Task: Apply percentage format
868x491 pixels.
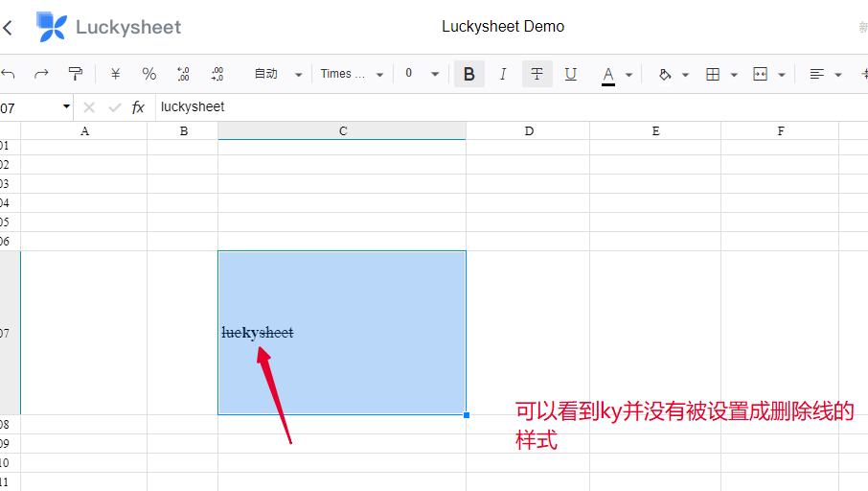Action: coord(148,74)
